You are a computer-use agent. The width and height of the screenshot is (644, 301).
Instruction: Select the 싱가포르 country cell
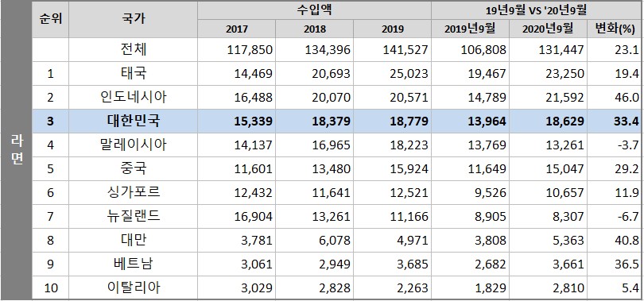(x=134, y=192)
